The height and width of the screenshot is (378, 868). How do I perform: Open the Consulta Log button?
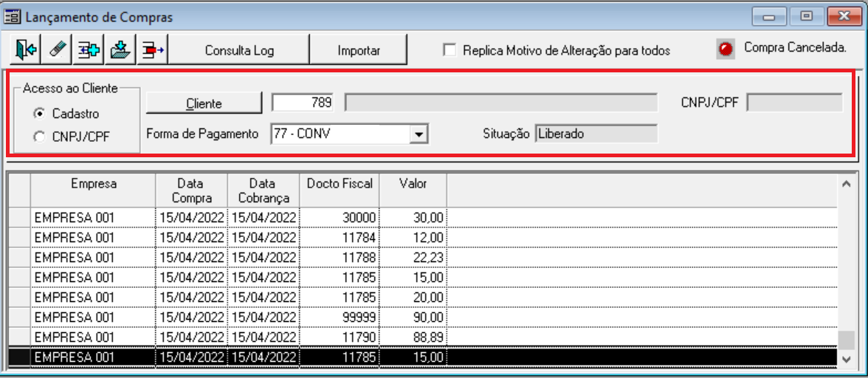point(239,50)
